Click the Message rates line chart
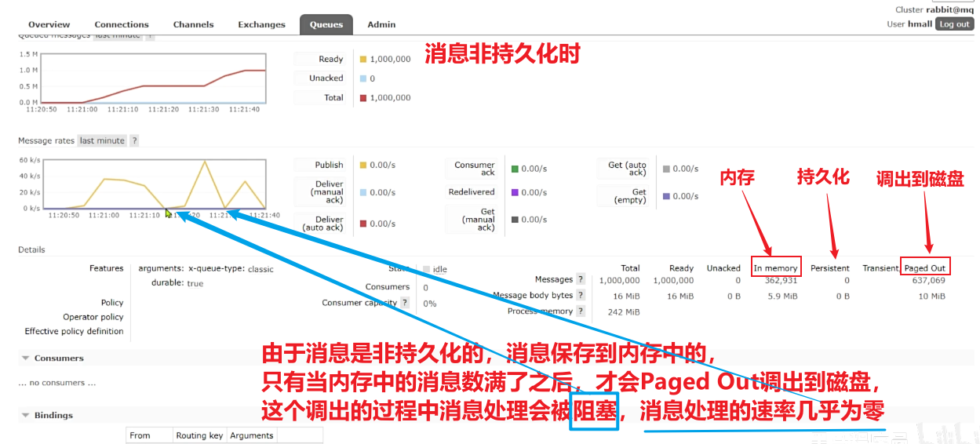 tap(155, 185)
